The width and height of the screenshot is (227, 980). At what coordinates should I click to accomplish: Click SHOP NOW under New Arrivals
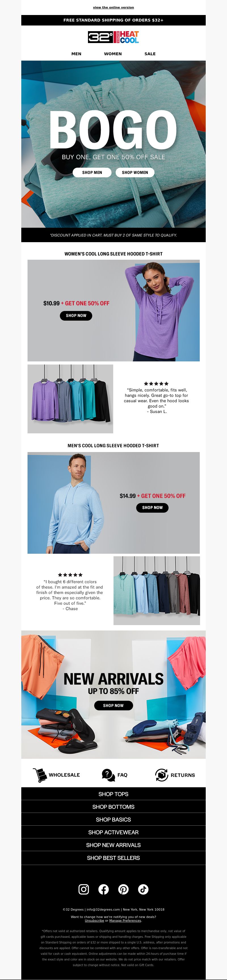click(113, 705)
